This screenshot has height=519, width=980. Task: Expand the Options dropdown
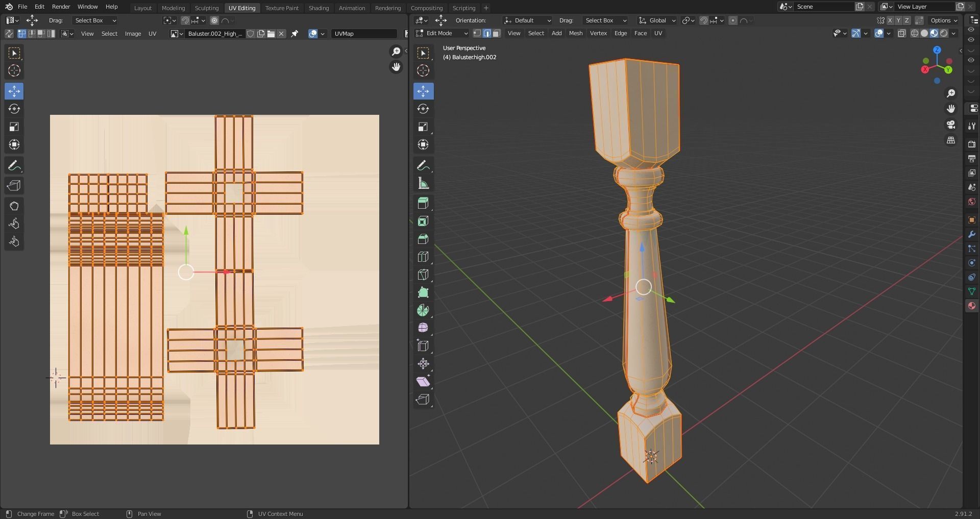coord(944,20)
